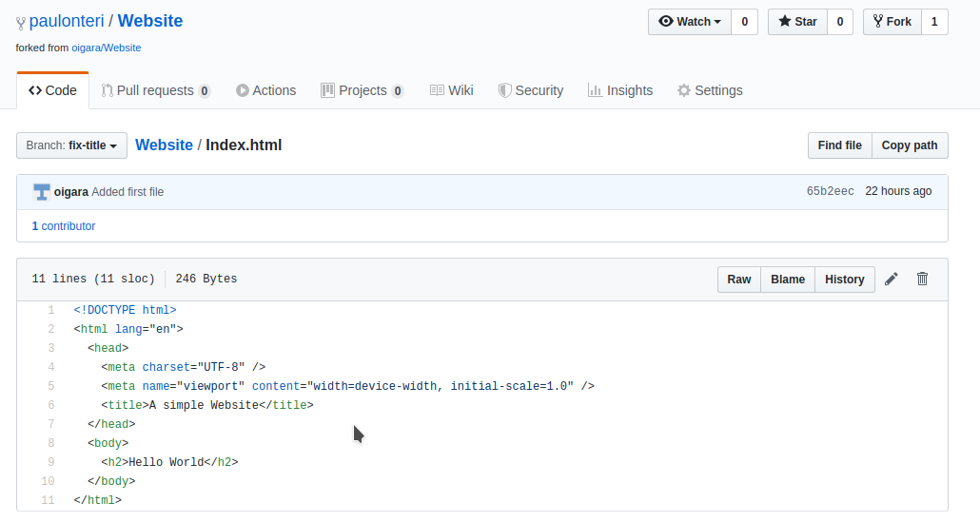The width and height of the screenshot is (980, 522).
Task: Click the 1 contributor link
Action: [x=64, y=226]
